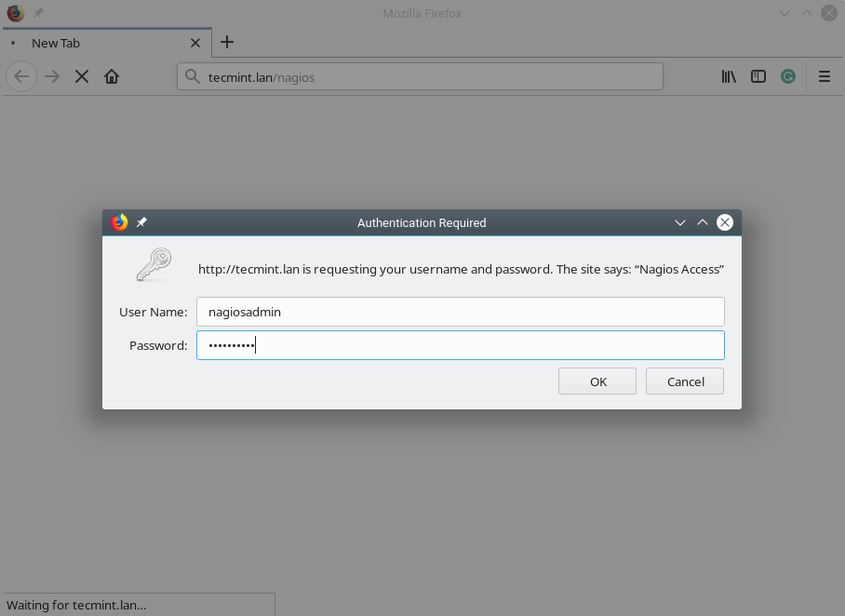The height and width of the screenshot is (616, 845).
Task: Click inside the Password field
Action: coord(461,345)
